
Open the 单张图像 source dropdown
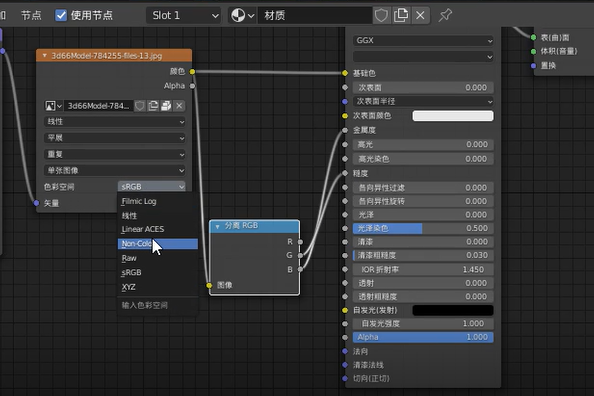pos(115,171)
